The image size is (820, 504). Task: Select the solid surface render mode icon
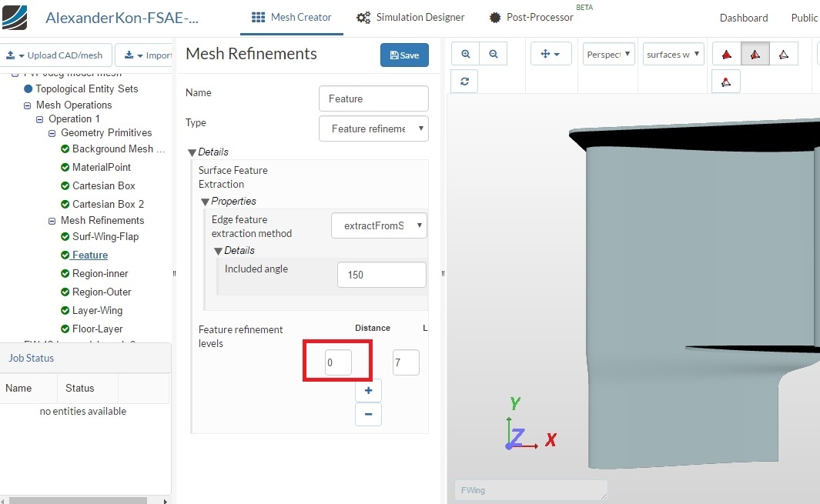click(727, 55)
